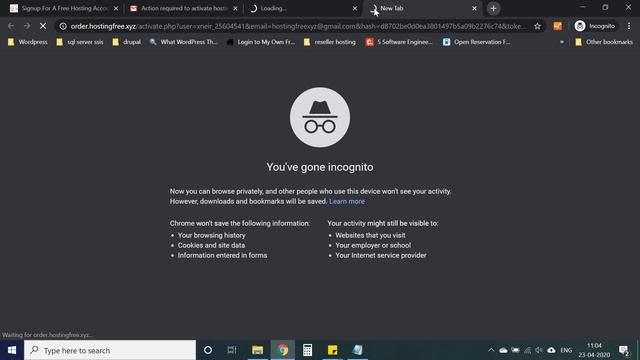The width and height of the screenshot is (640, 360).
Task: Close the New Tab tab
Action: (x=474, y=8)
